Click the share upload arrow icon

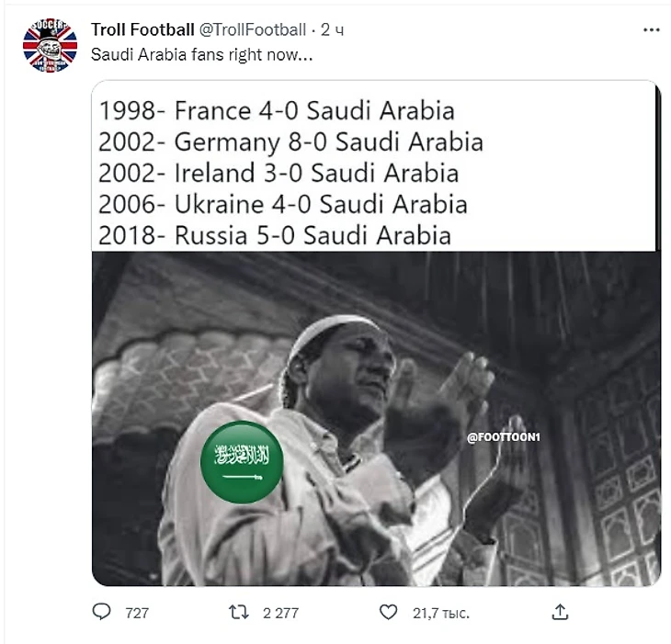tap(560, 613)
